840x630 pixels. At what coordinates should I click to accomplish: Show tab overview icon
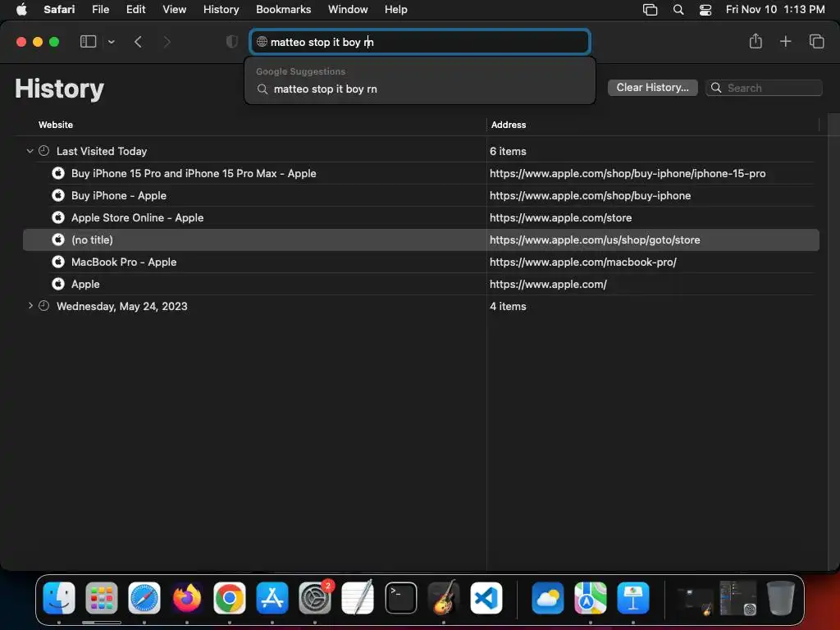[816, 41]
